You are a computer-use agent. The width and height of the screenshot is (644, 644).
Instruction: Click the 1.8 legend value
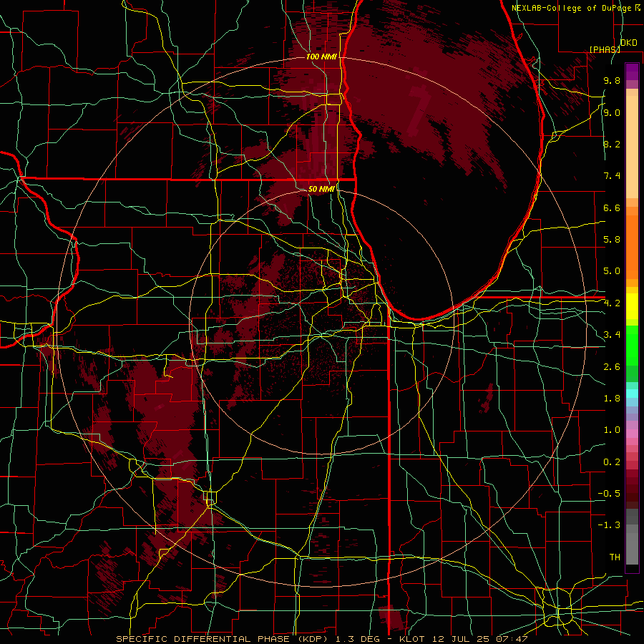click(x=612, y=399)
